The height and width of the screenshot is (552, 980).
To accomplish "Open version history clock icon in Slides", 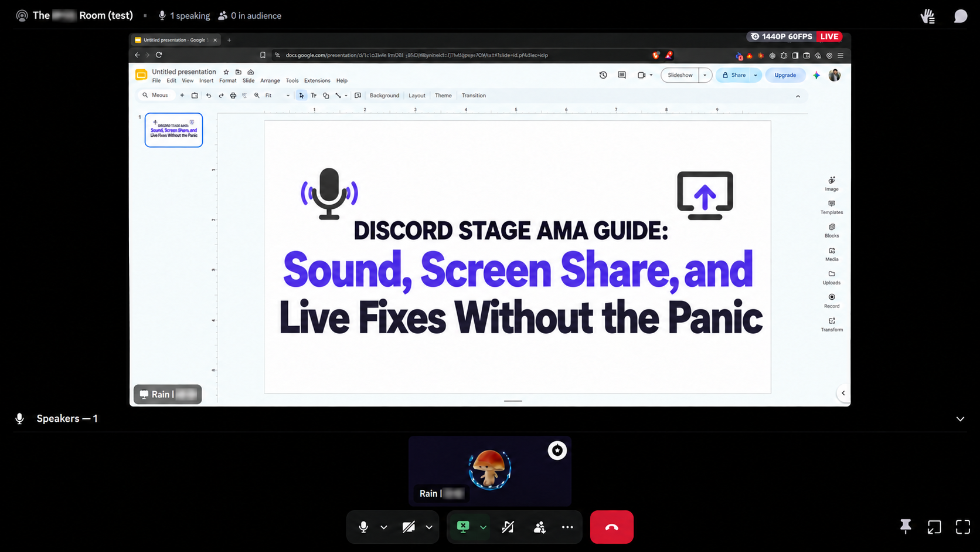I will tap(603, 75).
